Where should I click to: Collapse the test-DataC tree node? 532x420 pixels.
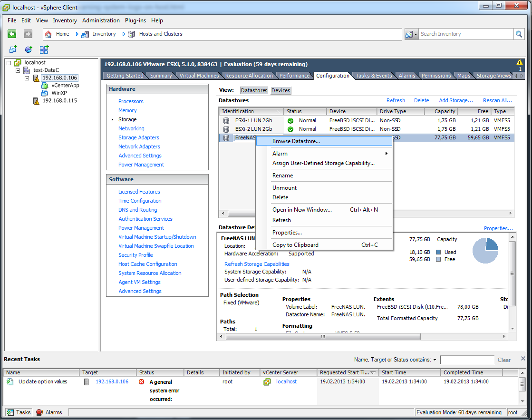pos(18,70)
